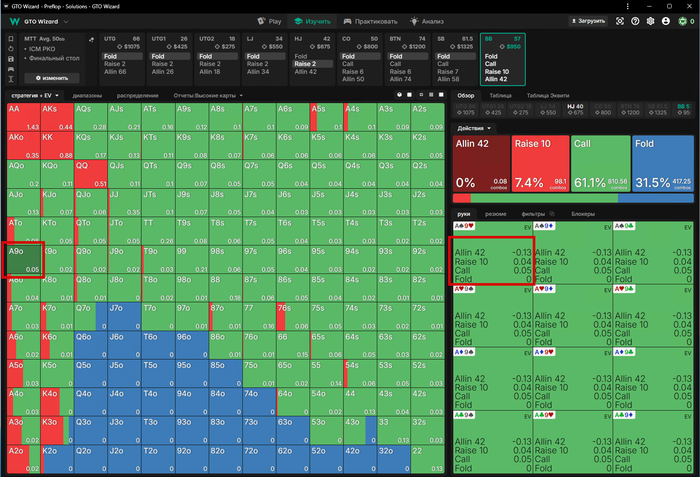700x477 pixels.
Task: Click the strategy frequency color bar
Action: 573,198
